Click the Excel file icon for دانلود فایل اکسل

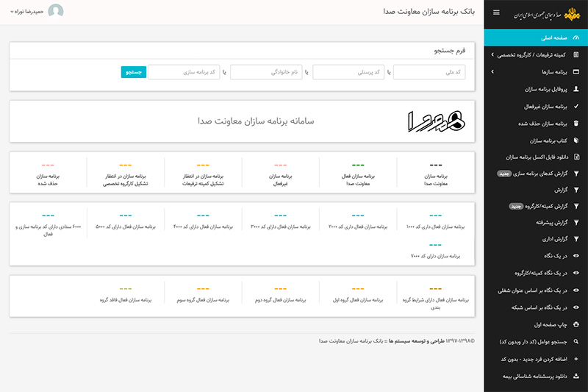click(576, 157)
